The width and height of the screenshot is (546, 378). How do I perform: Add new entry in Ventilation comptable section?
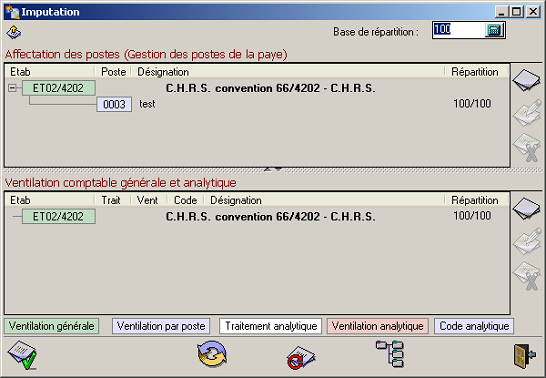tap(526, 208)
